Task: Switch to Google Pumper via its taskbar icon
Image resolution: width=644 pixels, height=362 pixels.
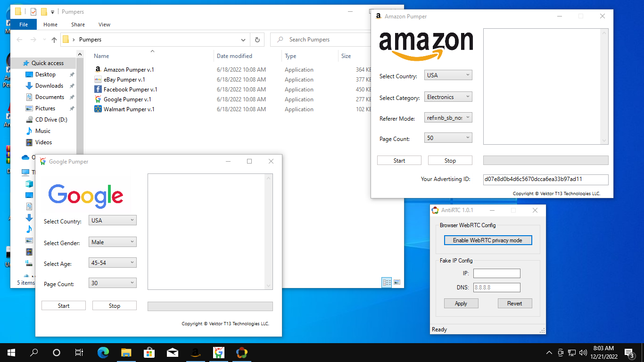Action: (219, 353)
